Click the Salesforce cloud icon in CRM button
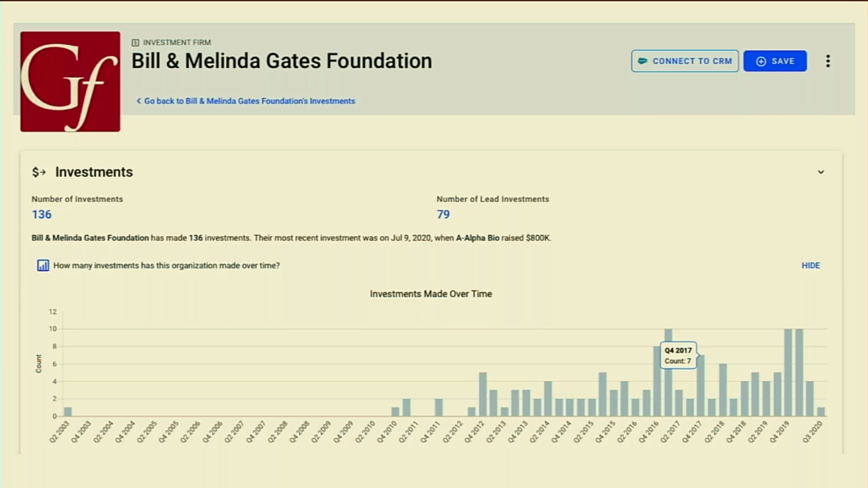This screenshot has height=488, width=868. pos(642,61)
